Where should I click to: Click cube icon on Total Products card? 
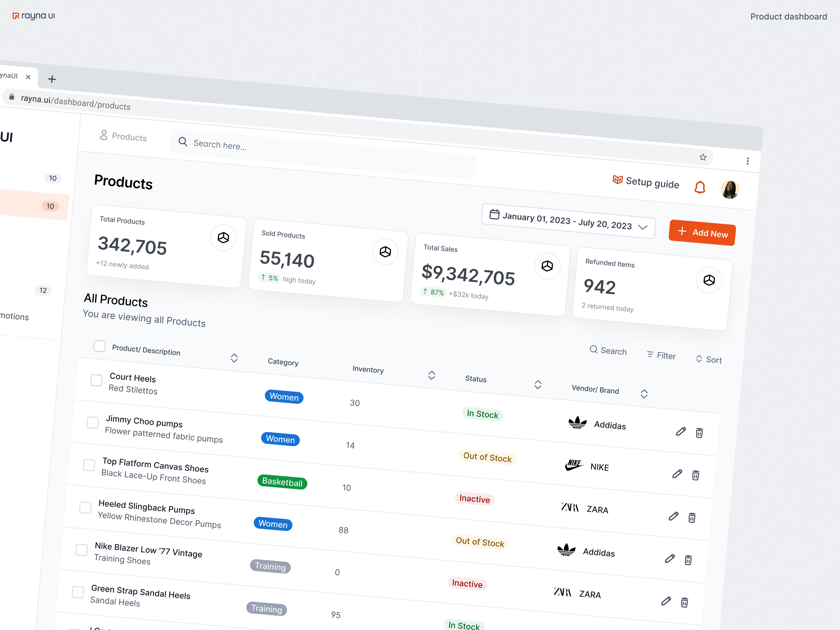tap(223, 238)
